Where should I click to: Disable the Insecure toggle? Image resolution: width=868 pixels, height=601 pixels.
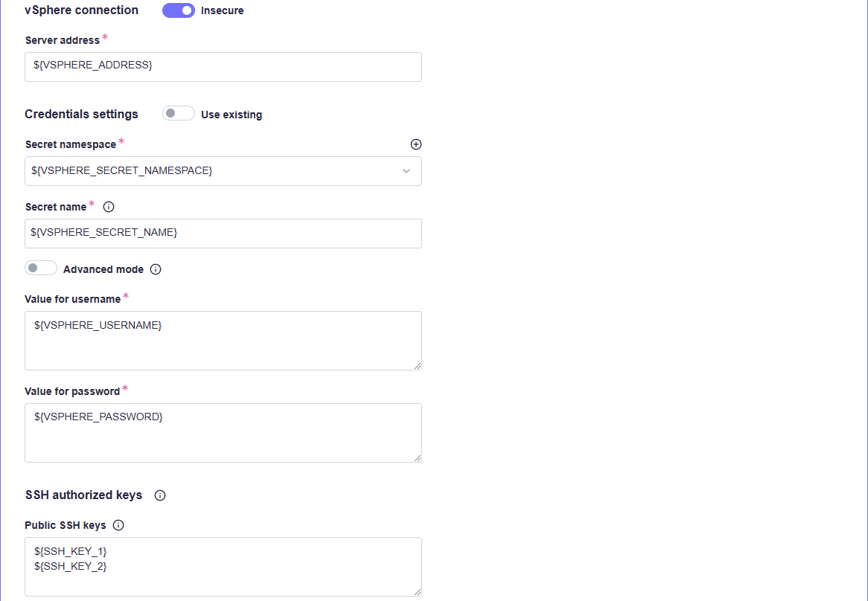[179, 10]
